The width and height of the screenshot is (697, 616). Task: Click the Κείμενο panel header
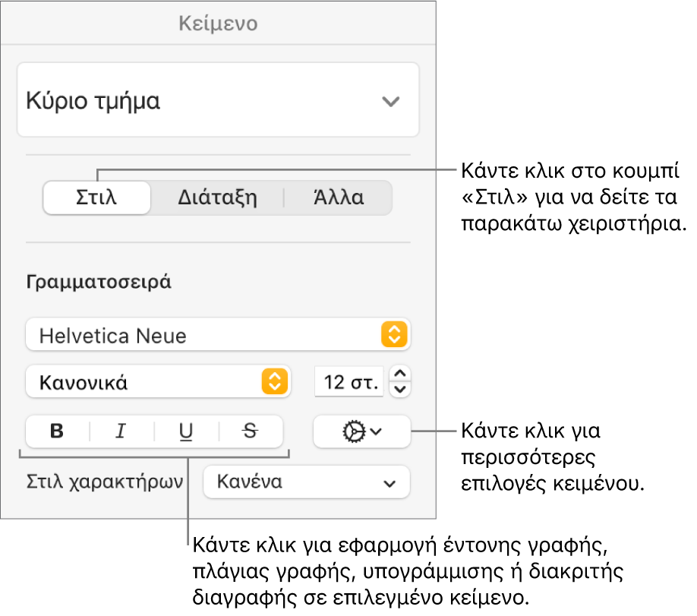coord(218,23)
